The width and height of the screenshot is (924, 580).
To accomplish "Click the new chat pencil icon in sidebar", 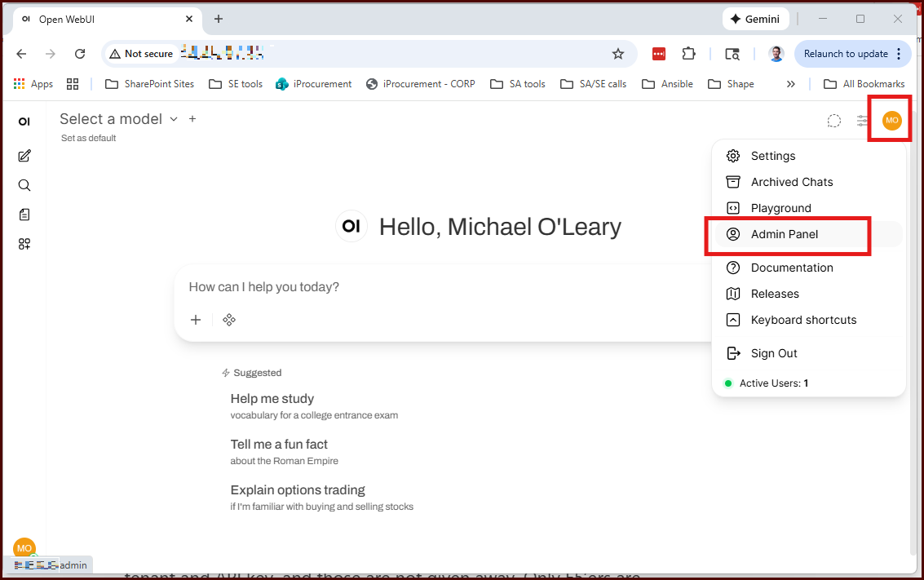I will coord(24,156).
